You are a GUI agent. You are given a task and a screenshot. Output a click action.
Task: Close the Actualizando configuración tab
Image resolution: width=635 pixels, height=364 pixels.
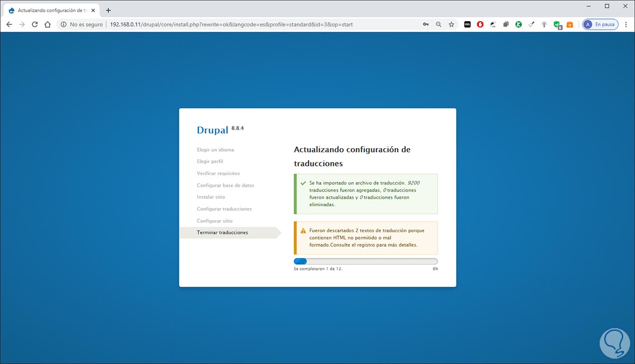93,10
